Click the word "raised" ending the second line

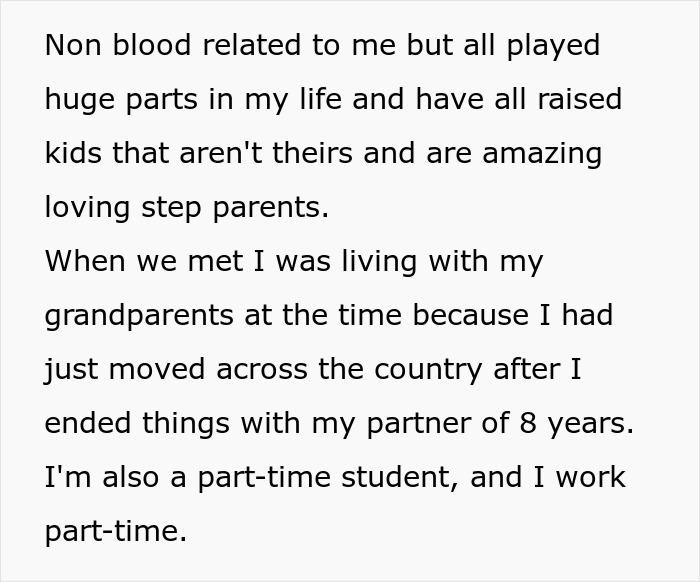[x=579, y=99]
